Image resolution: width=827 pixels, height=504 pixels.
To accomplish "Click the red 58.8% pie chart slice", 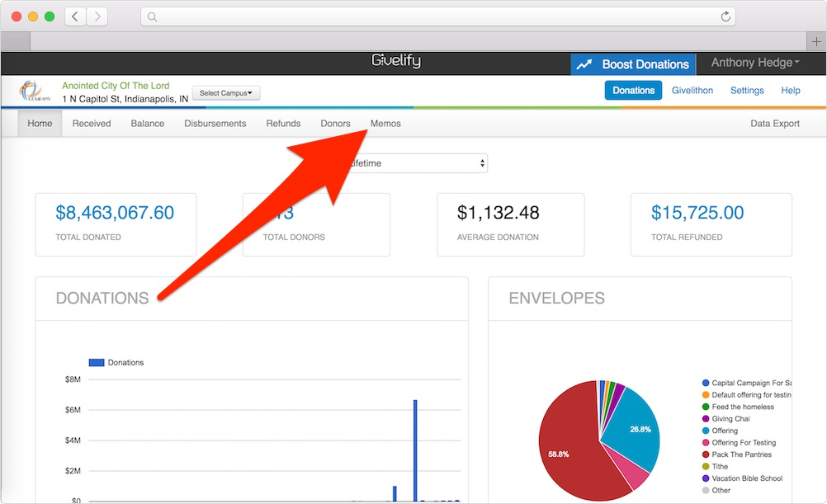I will pyautogui.click(x=569, y=445).
